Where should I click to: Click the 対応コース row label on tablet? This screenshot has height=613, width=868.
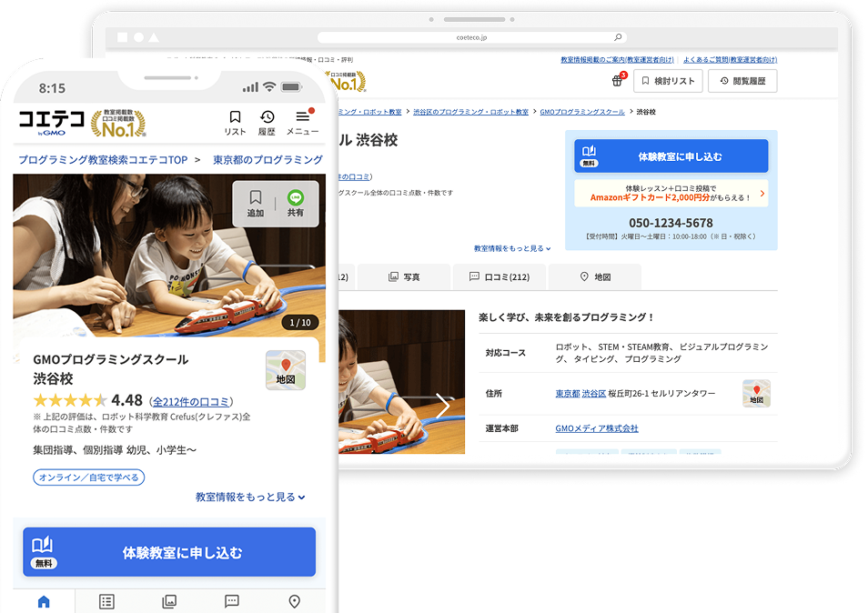click(505, 352)
